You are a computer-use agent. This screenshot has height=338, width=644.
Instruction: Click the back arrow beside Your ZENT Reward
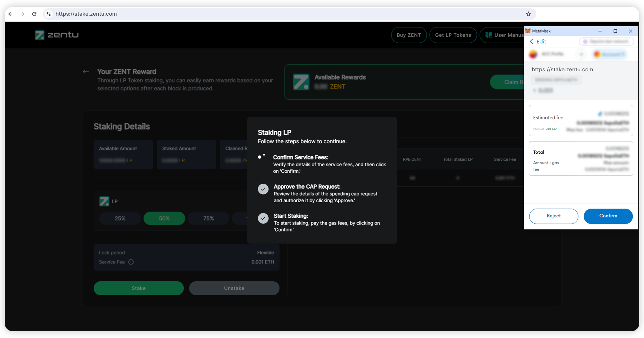[86, 72]
